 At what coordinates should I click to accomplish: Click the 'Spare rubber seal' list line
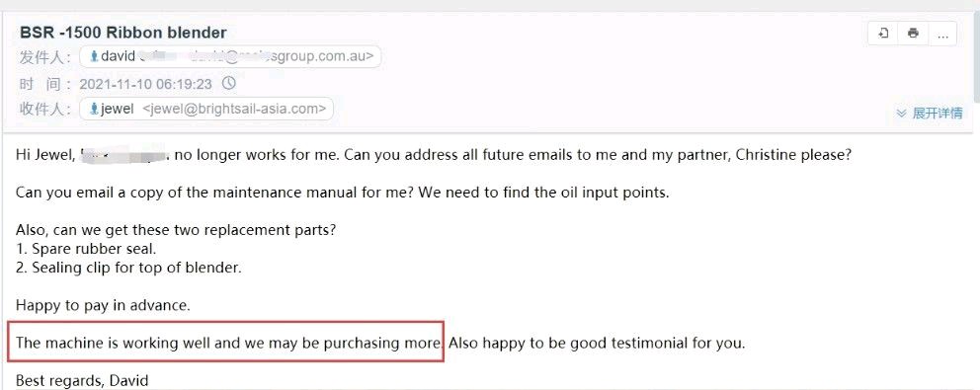click(86, 249)
